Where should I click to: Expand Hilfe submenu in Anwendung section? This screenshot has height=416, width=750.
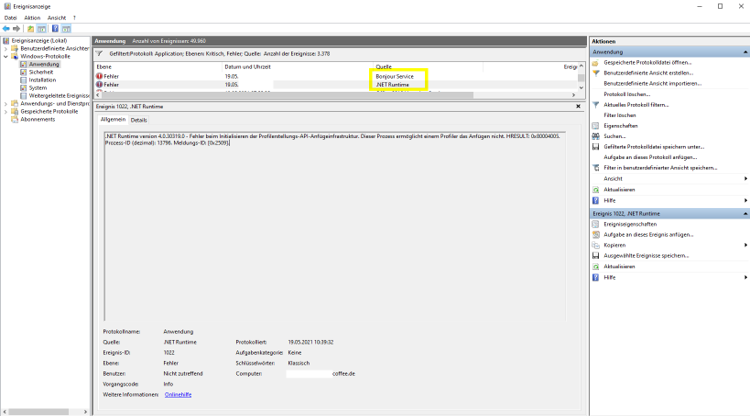(x=745, y=201)
